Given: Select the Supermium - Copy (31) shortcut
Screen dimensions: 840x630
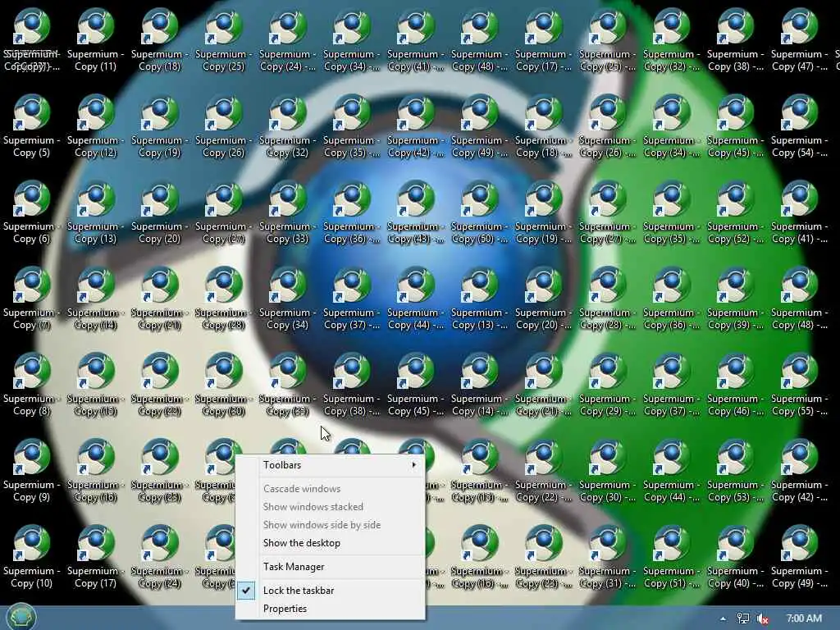Looking at the screenshot, I should 608,558.
